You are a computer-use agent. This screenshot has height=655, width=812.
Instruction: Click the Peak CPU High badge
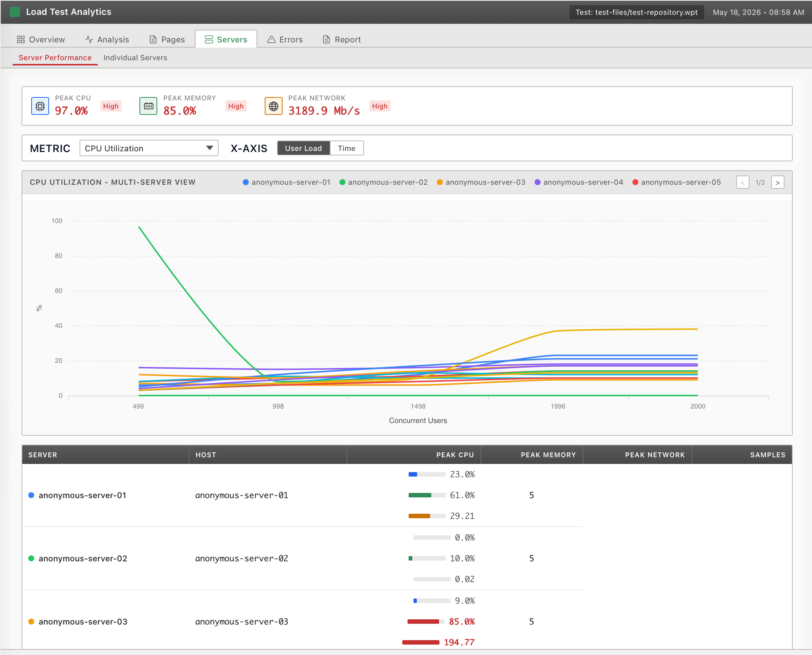[111, 106]
